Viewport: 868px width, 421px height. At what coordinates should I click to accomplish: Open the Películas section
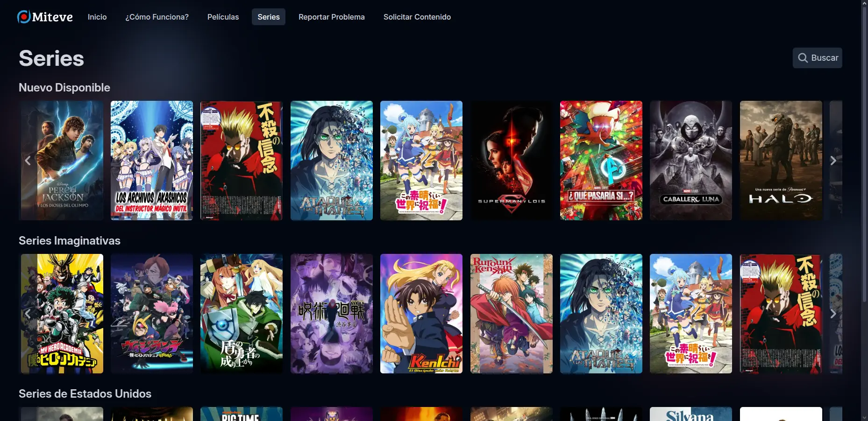click(223, 17)
